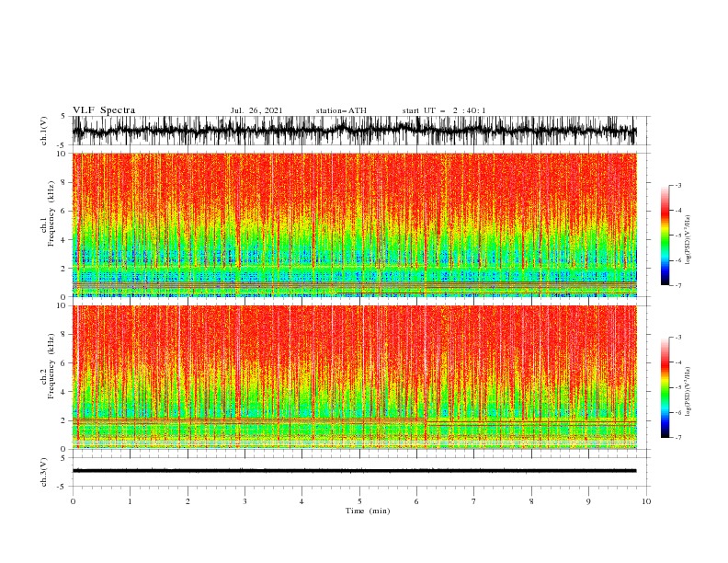This screenshot has width=728, height=563.
Task: Click the "-7" value on ch.2 colorbar
Action: click(678, 437)
